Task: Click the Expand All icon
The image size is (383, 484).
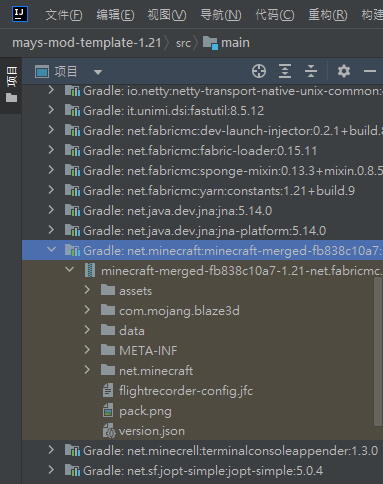Action: click(x=285, y=71)
